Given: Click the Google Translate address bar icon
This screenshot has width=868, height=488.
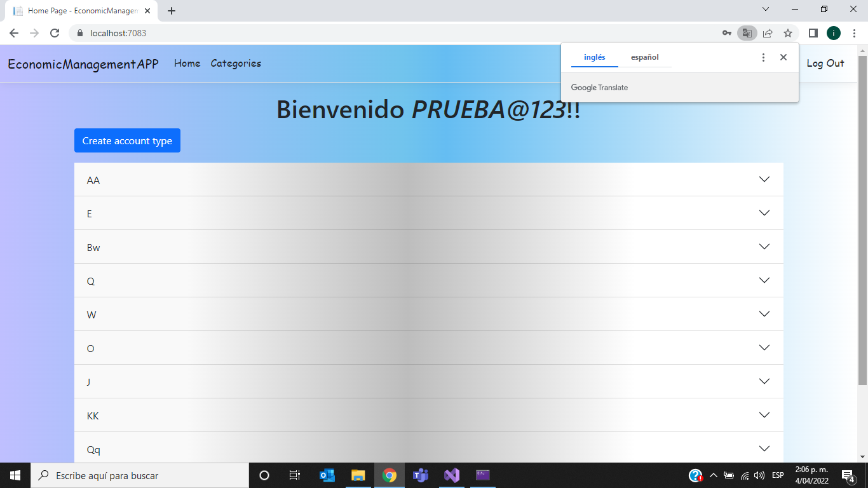Looking at the screenshot, I should click(747, 33).
